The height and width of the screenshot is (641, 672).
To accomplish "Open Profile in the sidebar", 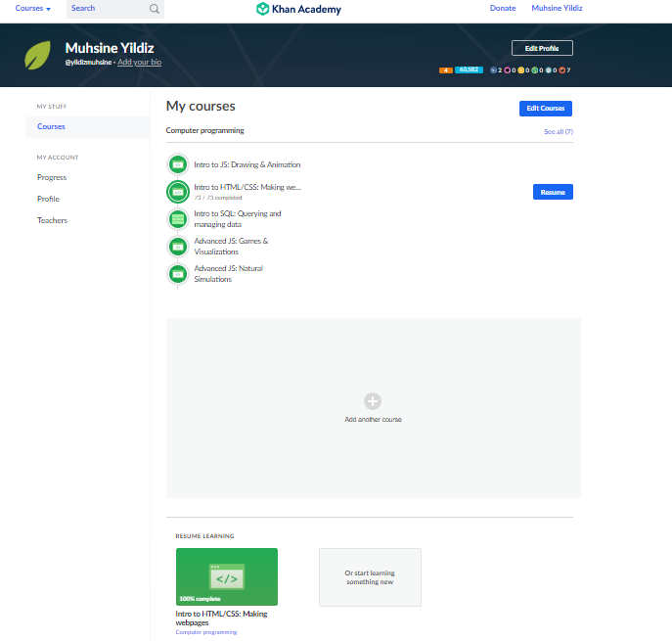I will [48, 199].
